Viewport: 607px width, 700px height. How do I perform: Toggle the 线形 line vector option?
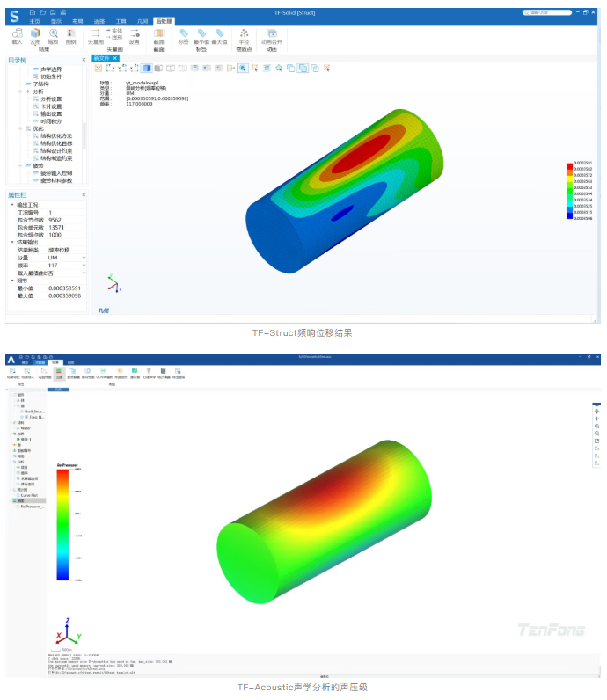113,38
